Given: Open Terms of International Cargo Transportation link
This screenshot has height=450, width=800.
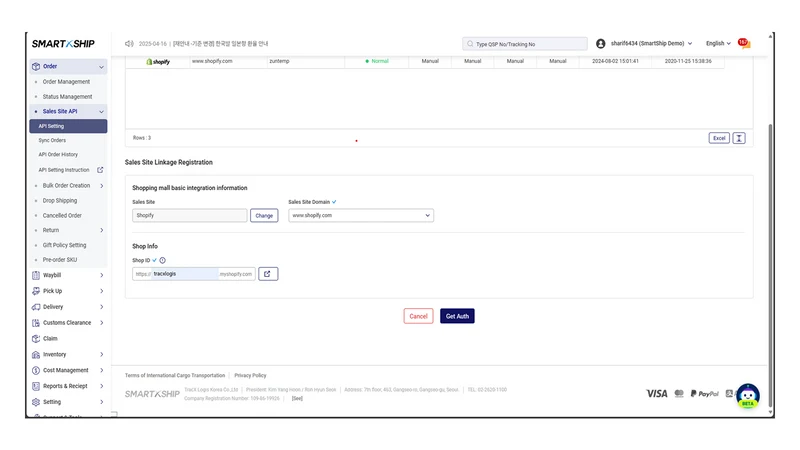Looking at the screenshot, I should (x=175, y=376).
